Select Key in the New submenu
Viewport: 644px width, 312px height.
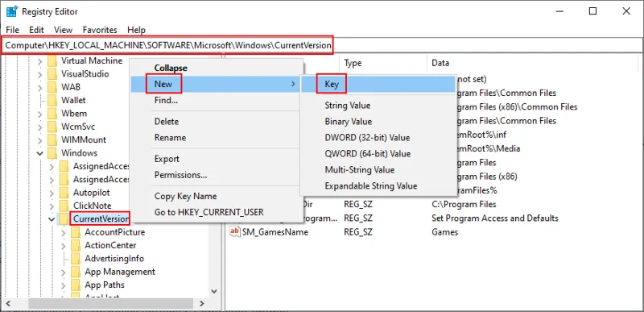pos(378,85)
